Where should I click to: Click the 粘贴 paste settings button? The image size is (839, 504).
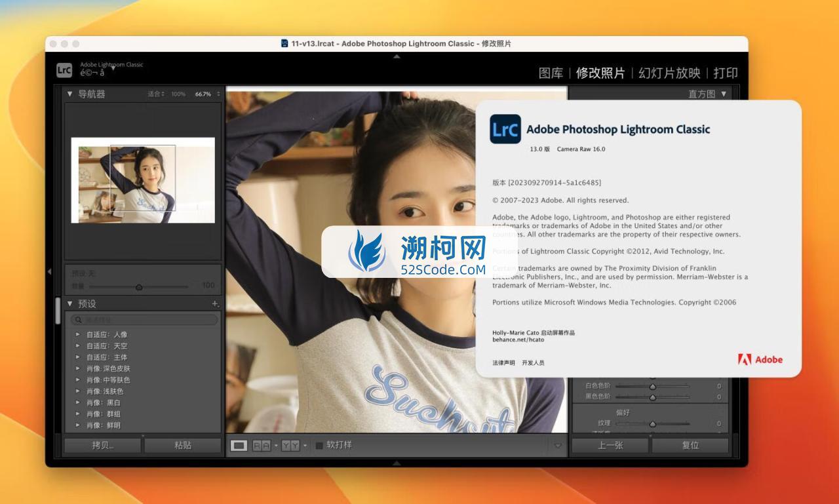tap(183, 445)
